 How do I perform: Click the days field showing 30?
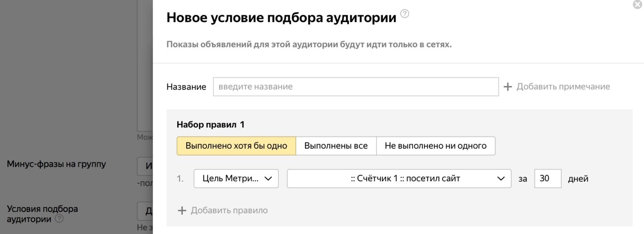[x=548, y=179]
